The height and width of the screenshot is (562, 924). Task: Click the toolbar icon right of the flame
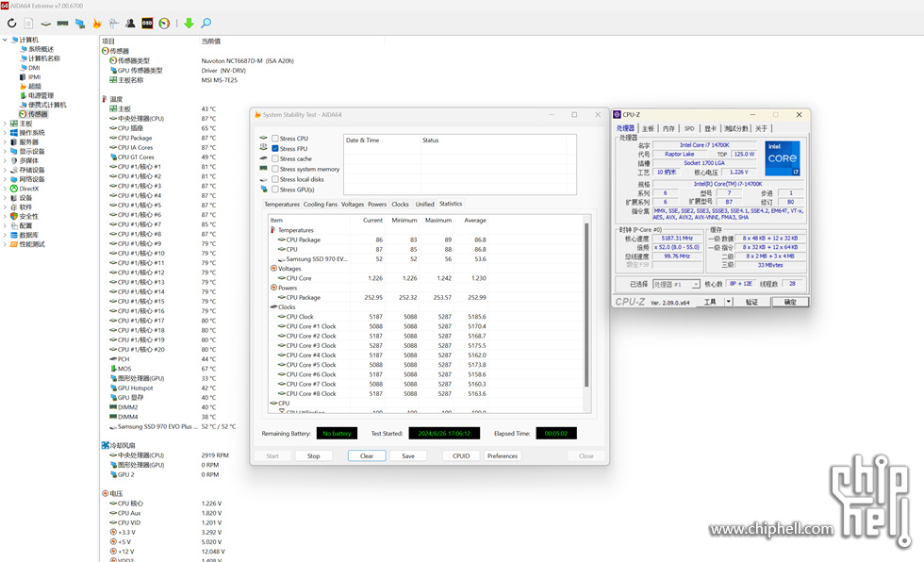[x=114, y=23]
